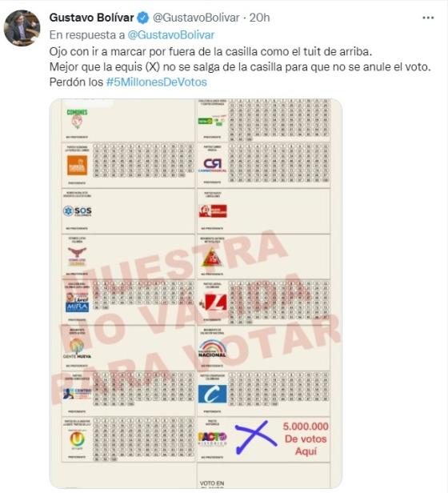
Task: Open the @GustavoBolivar reply mention link
Action: [171, 35]
